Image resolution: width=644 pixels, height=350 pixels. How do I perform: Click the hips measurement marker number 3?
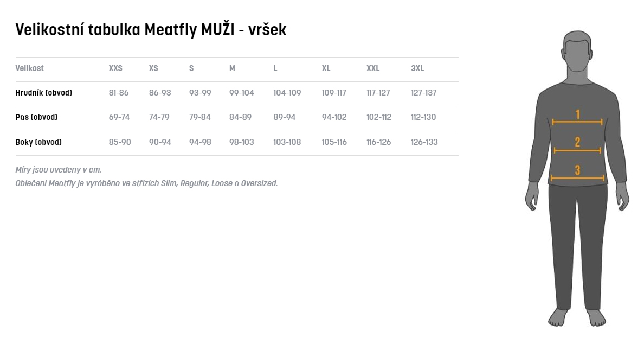tap(577, 170)
